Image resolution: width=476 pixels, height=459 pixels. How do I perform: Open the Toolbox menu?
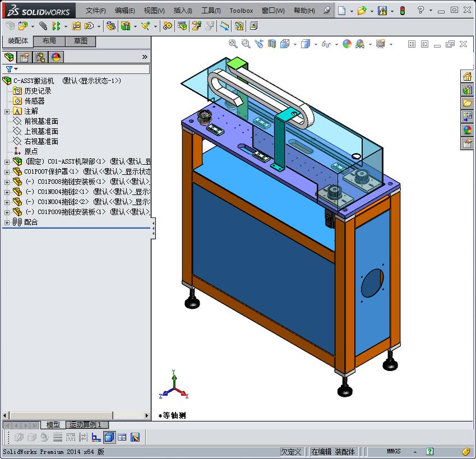(241, 11)
